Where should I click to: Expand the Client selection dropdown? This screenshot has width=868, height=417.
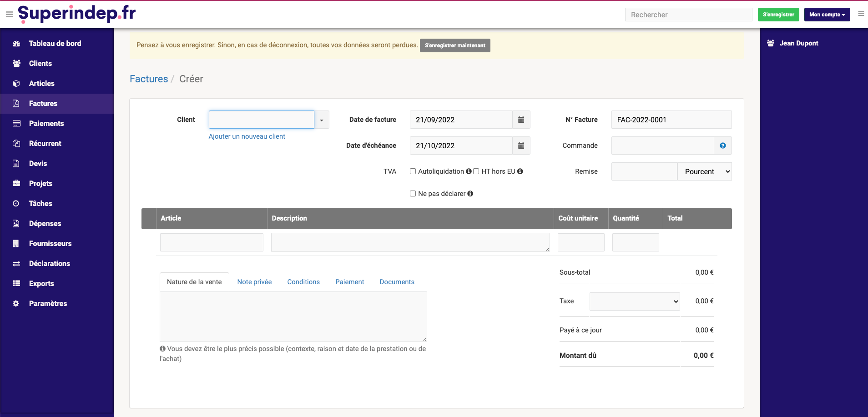(x=321, y=119)
